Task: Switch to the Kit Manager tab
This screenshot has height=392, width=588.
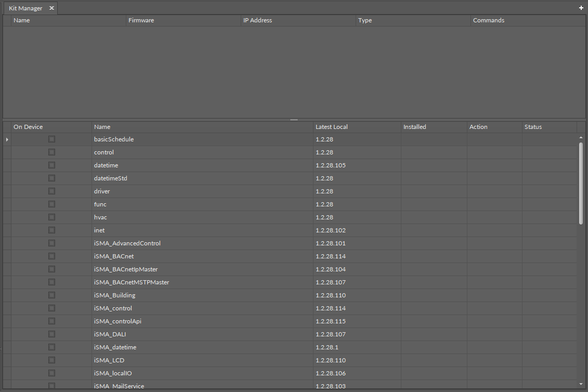Action: [25, 8]
